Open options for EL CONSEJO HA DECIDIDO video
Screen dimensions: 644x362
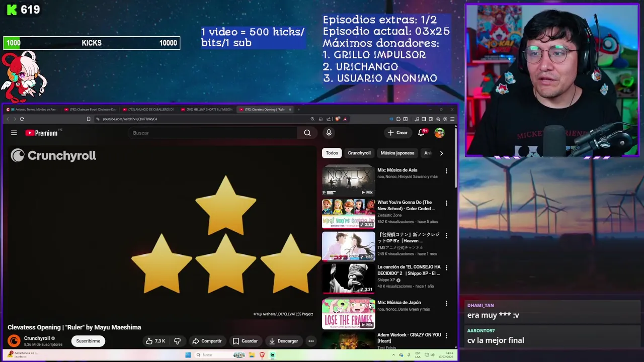[446, 267]
